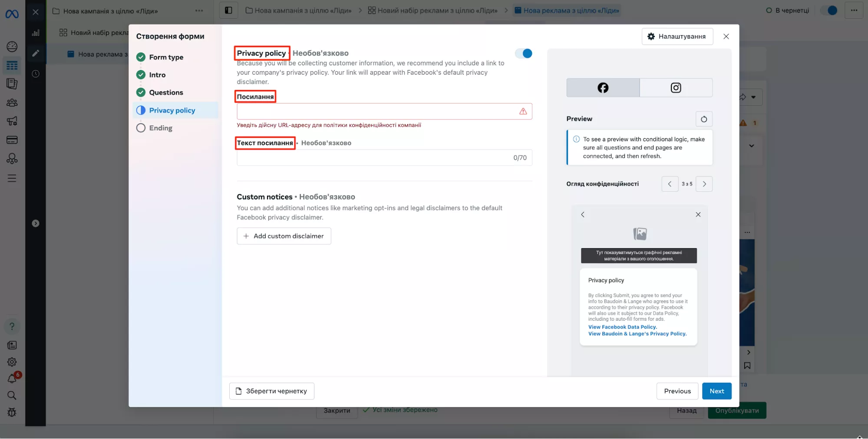Image resolution: width=868 pixels, height=439 pixels.
Task: Open notifications bell with 6 badge
Action: point(12,379)
